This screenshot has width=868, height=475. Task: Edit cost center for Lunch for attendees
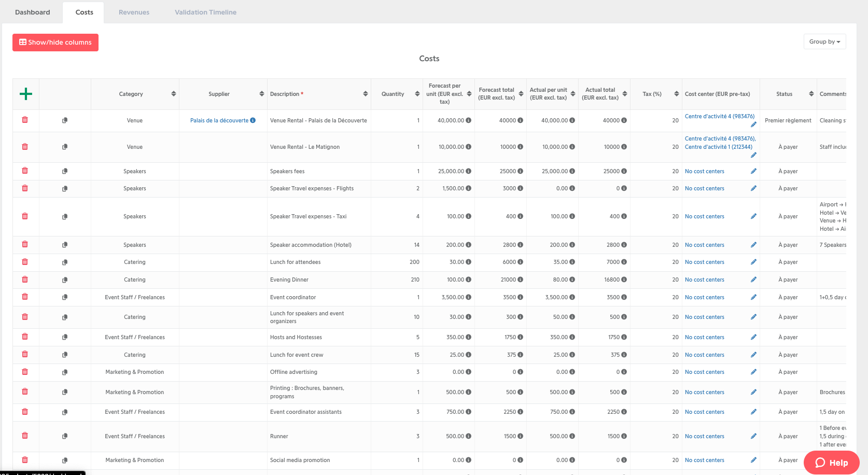tap(753, 262)
